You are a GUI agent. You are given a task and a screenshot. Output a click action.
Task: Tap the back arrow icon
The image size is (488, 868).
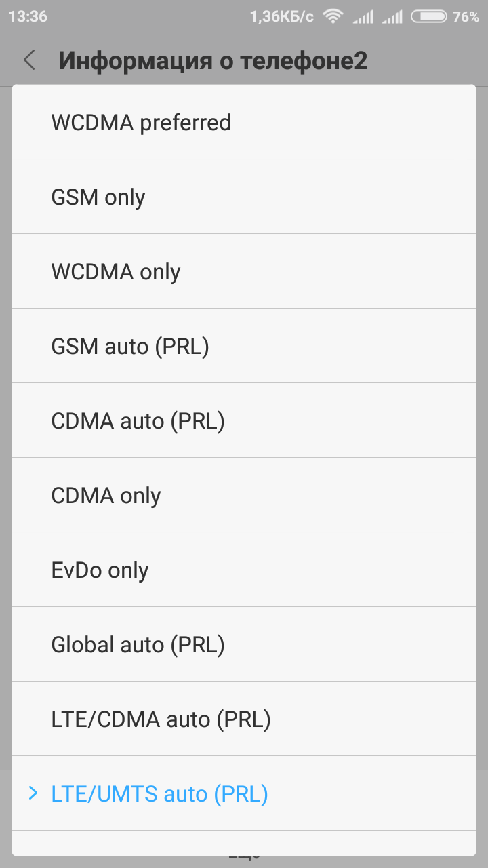(29, 60)
